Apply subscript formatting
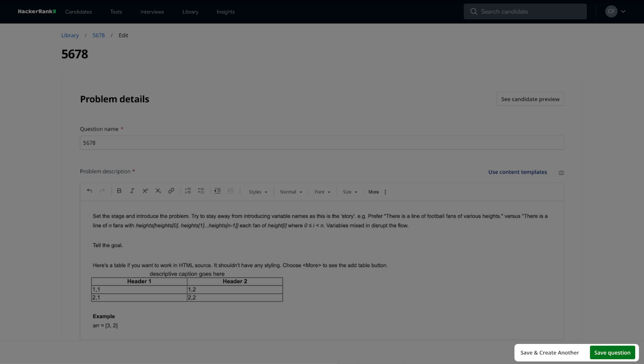The width and height of the screenshot is (644, 364). pos(158,191)
